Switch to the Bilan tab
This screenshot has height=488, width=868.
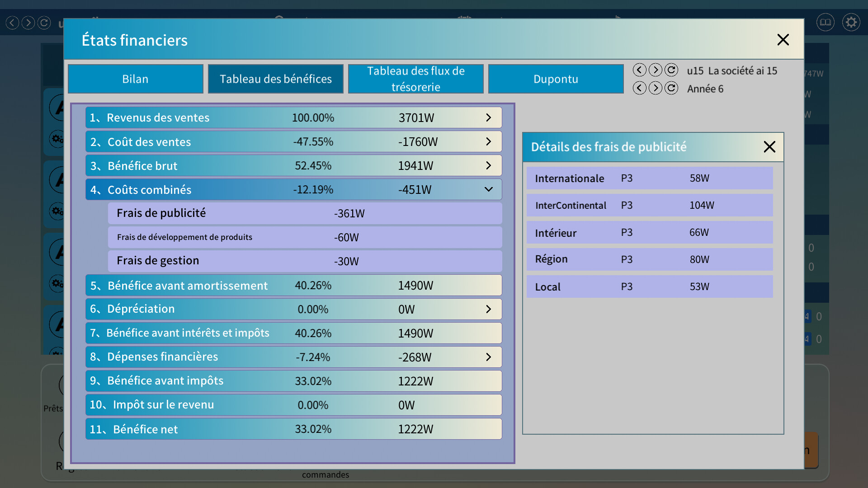[135, 79]
